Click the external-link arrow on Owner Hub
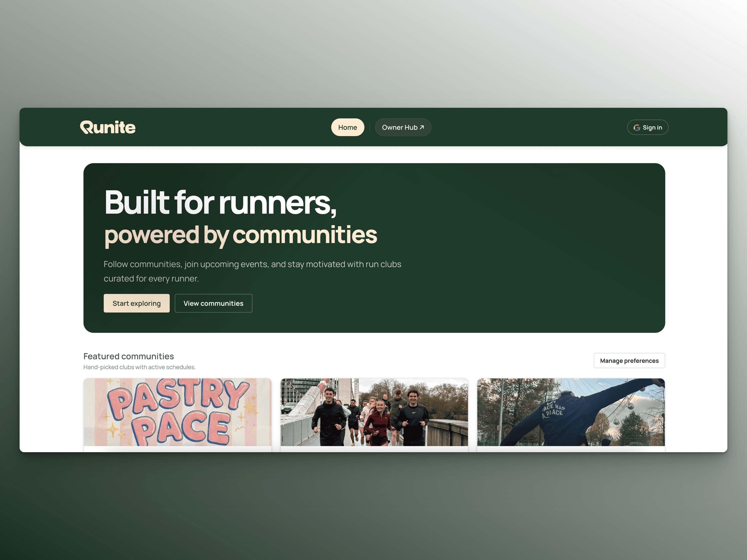Viewport: 747px width, 560px height. pos(422,127)
